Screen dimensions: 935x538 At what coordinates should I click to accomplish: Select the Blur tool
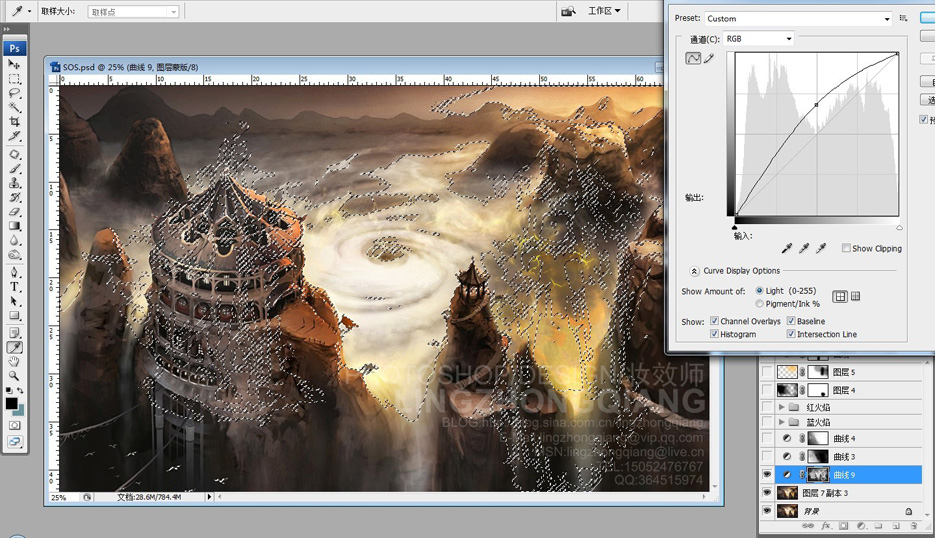click(14, 240)
